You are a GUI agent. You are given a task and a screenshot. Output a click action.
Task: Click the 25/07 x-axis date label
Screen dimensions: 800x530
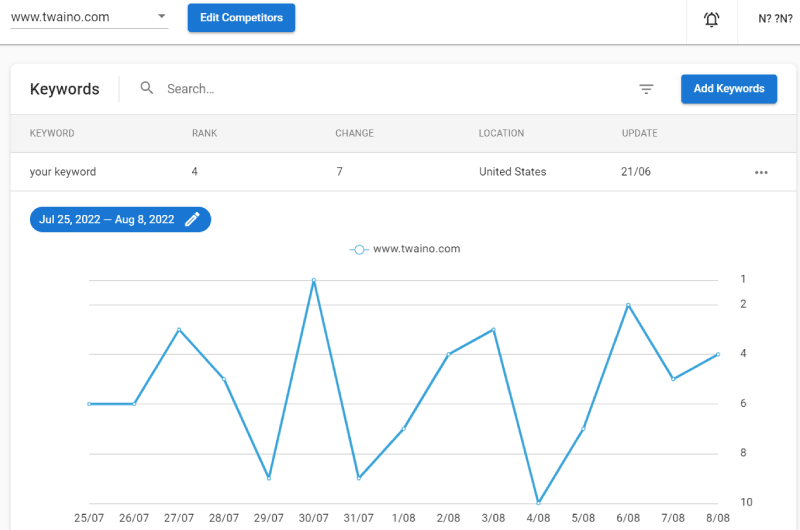[x=89, y=518]
